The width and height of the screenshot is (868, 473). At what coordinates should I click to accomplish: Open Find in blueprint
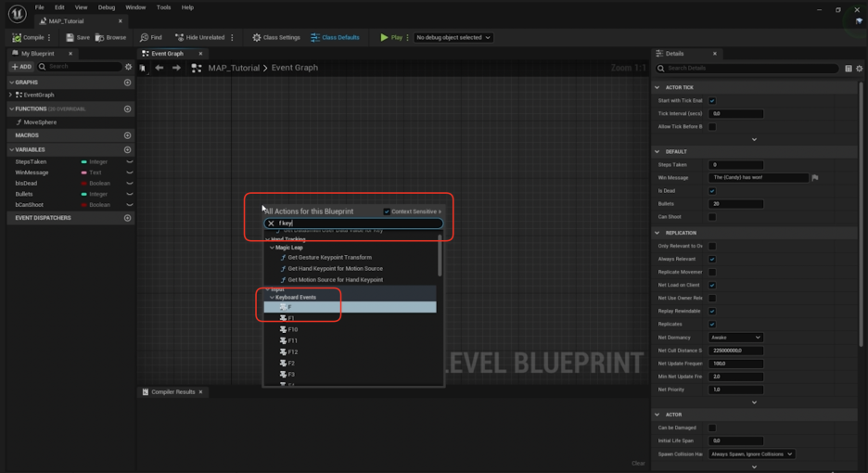pyautogui.click(x=150, y=38)
